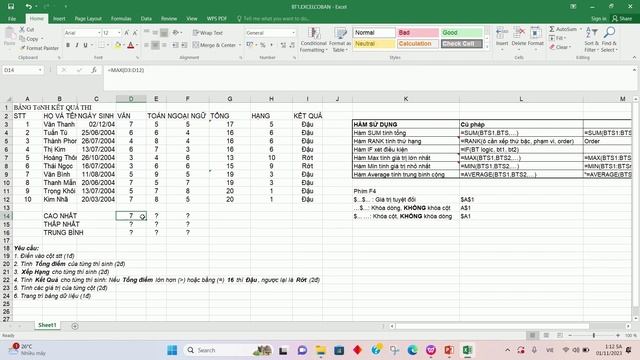
Task: Collapse the ribbon with the up chevron
Action: pos(634,58)
